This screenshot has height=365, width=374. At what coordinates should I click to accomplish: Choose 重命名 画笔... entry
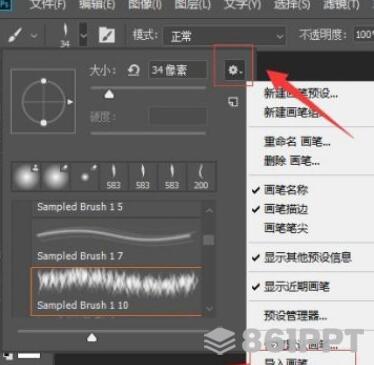pyautogui.click(x=297, y=142)
